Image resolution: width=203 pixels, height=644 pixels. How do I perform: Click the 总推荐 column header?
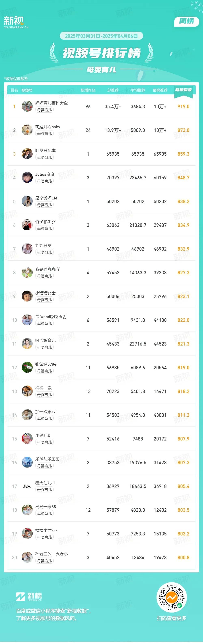113,90
